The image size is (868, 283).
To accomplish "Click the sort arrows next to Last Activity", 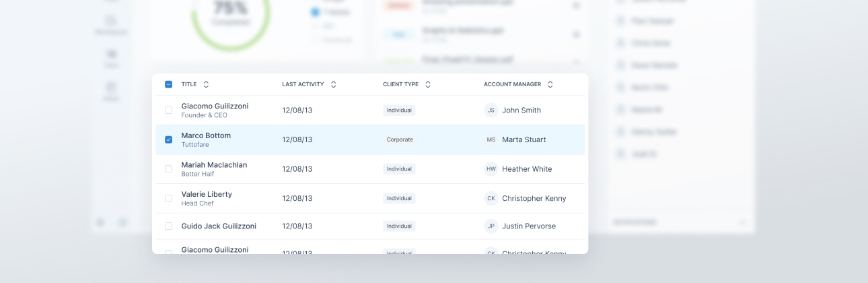I will coord(333,84).
